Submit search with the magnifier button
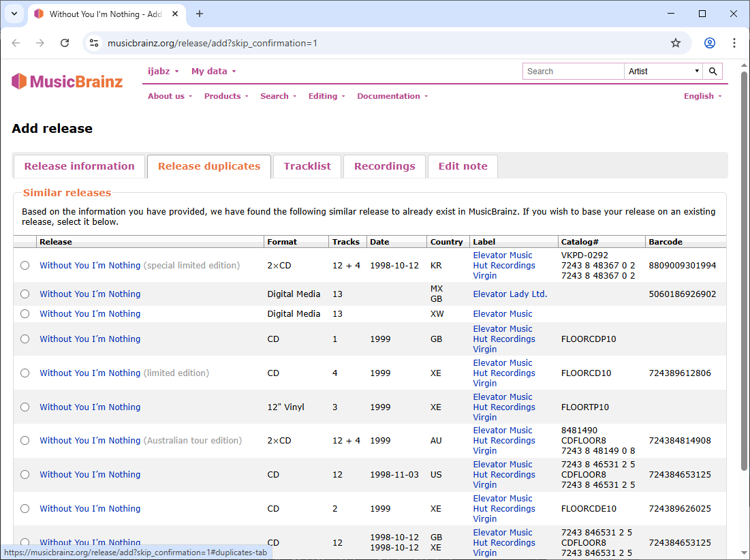This screenshot has height=560, width=750. 713,72
